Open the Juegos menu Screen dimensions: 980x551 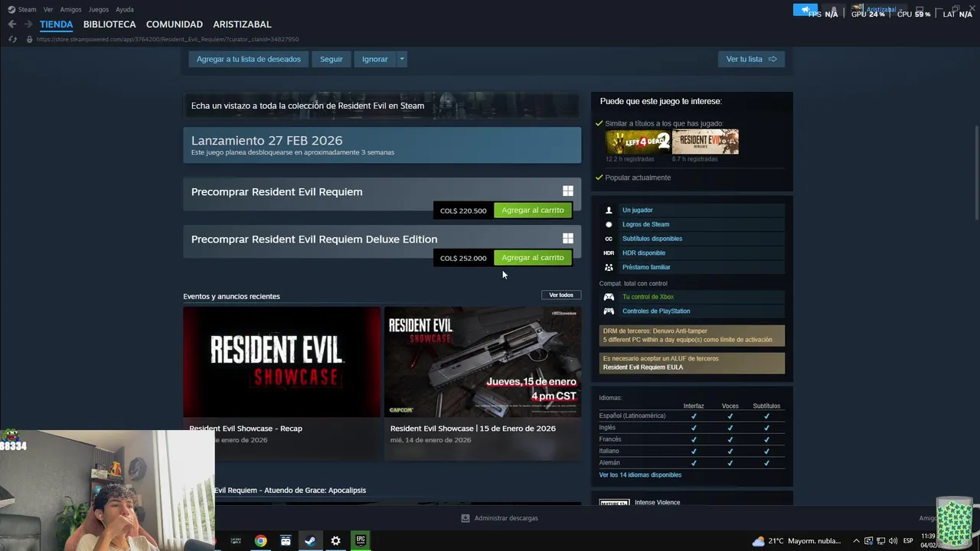point(98,9)
